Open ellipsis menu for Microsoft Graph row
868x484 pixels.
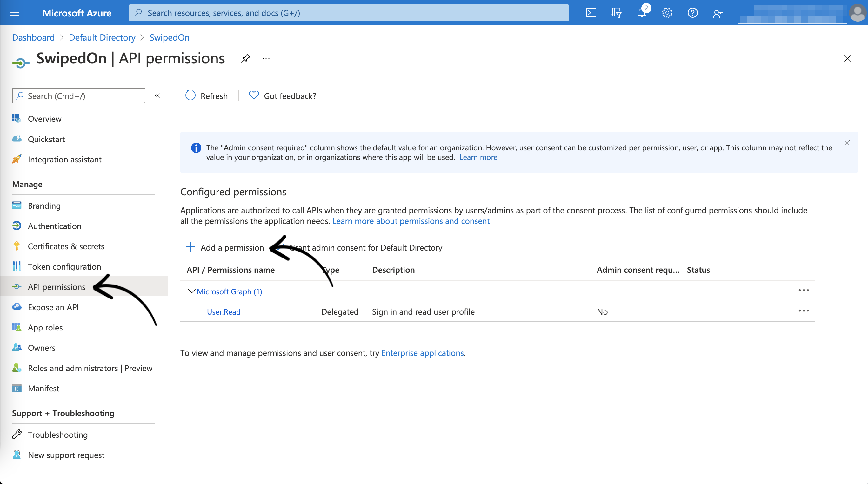click(x=804, y=291)
